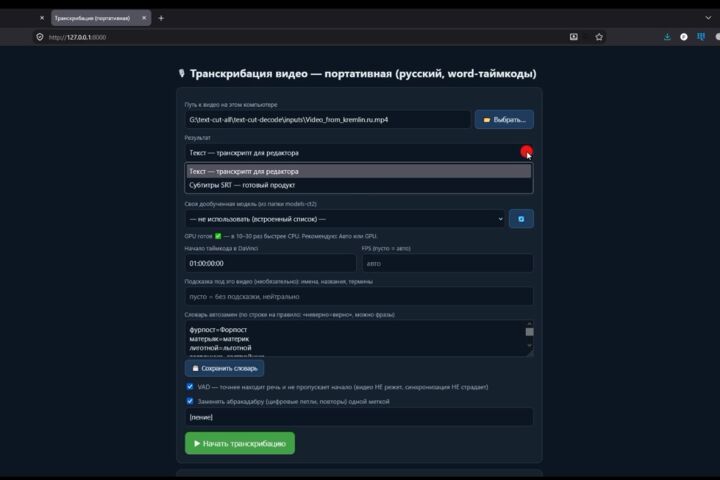Image resolution: width=720 pixels, height=480 pixels.
Task: Select the dictionary line фурпост=Форпост
Action: pyautogui.click(x=218, y=330)
